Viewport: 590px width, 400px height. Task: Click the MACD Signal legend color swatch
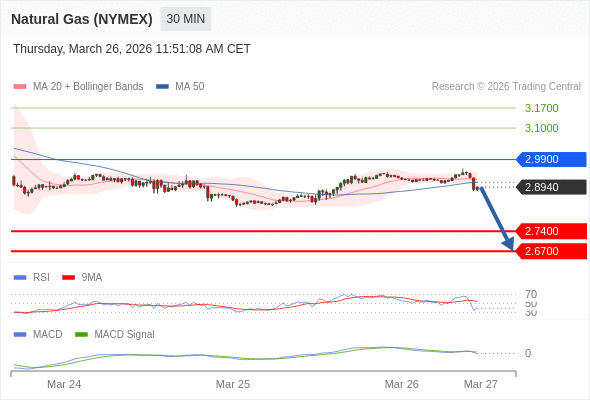pos(81,334)
